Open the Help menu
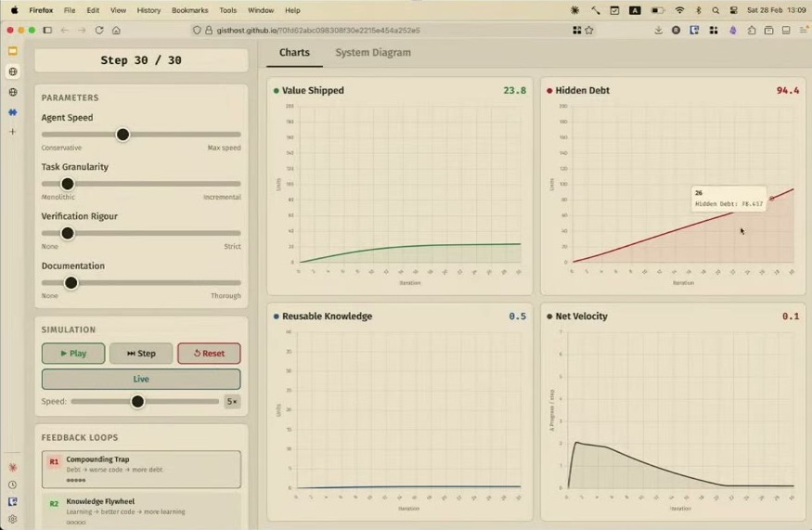 click(292, 10)
